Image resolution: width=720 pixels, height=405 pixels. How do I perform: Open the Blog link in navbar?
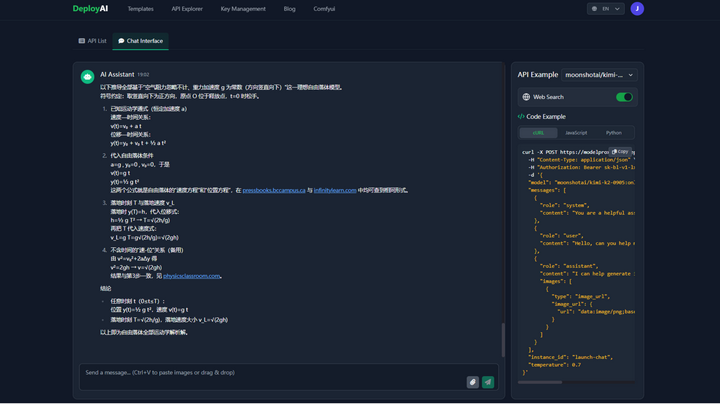pos(289,9)
